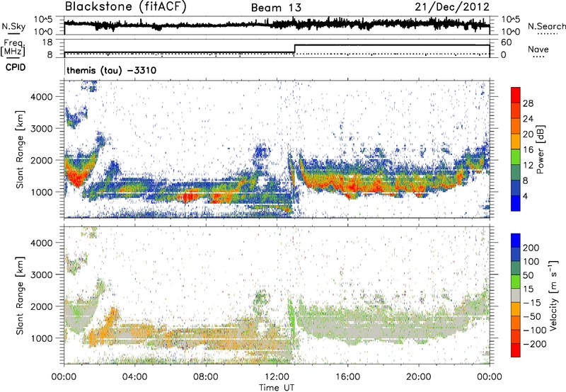This screenshot has width=566, height=392.
Task: Click the "12:00" time tick label
Action: coord(277,377)
